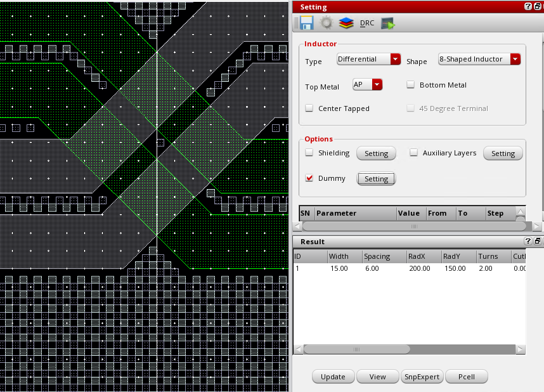Image resolution: width=544 pixels, height=392 pixels.
Task: Run DRC from the toolbar
Action: (367, 23)
